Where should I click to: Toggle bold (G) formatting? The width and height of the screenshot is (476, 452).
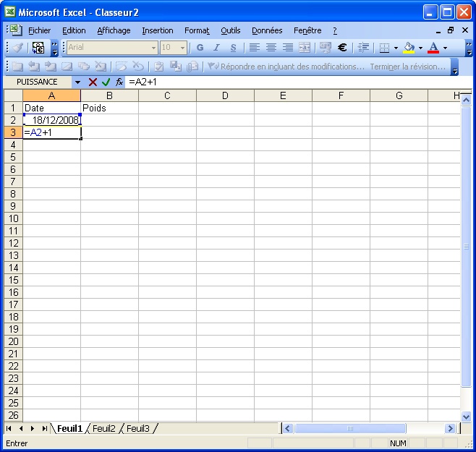200,48
